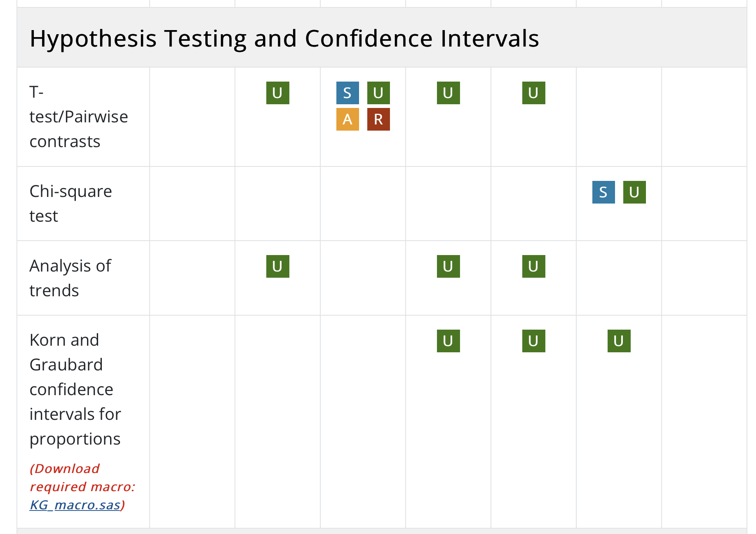The height and width of the screenshot is (534, 756).
Task: Click the middle U badge in Korn and Graubard row
Action: tap(533, 341)
